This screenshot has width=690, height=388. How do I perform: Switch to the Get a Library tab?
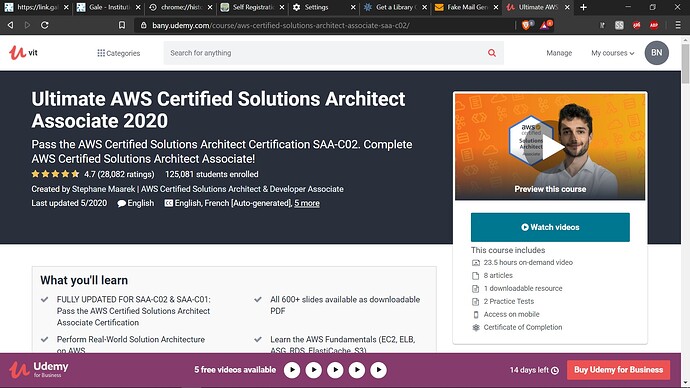(394, 7)
